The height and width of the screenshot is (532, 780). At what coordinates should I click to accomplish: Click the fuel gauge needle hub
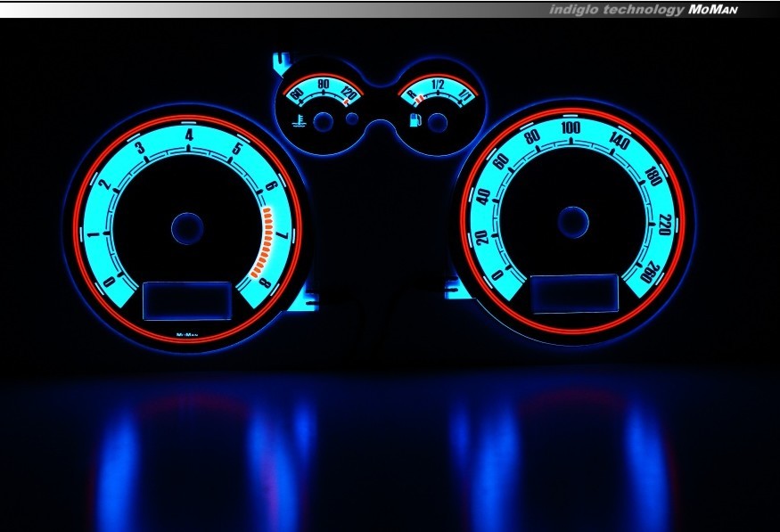tap(437, 122)
